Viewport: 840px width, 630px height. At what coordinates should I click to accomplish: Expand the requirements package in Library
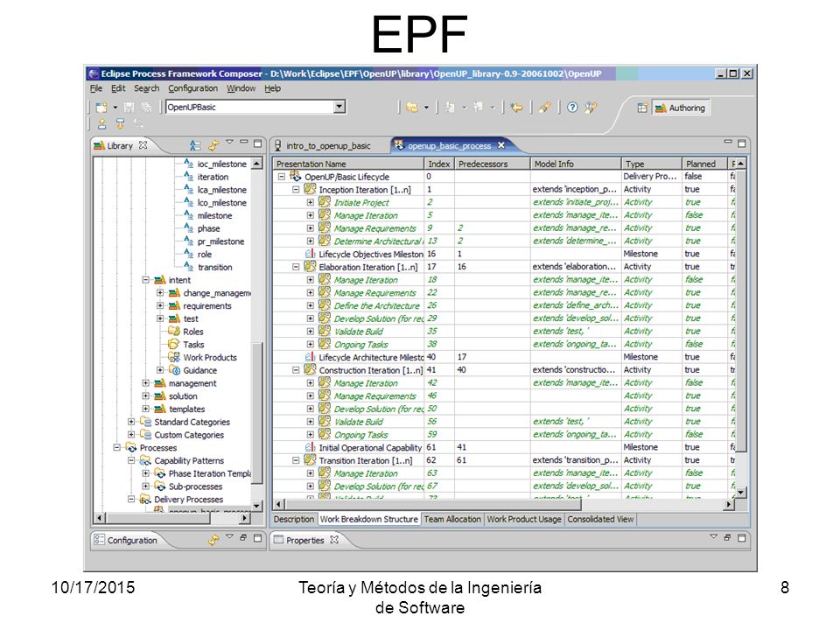(159, 305)
